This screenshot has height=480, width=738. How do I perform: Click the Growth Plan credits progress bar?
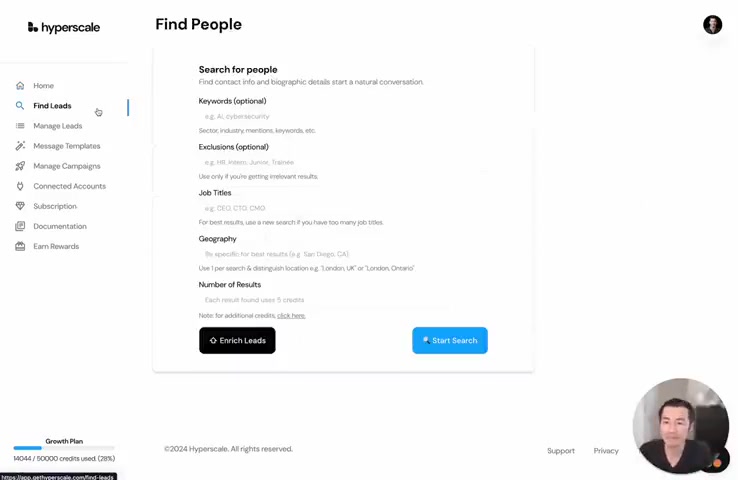[x=64, y=448]
